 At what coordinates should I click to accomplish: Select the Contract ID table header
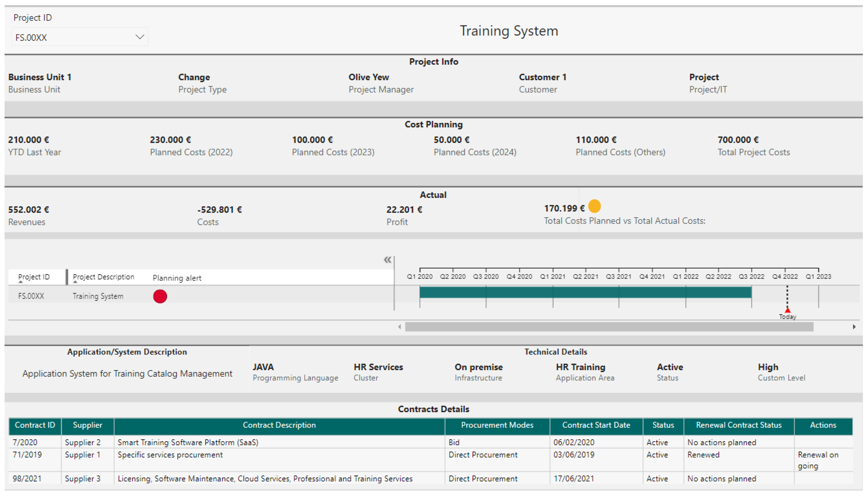(35, 425)
